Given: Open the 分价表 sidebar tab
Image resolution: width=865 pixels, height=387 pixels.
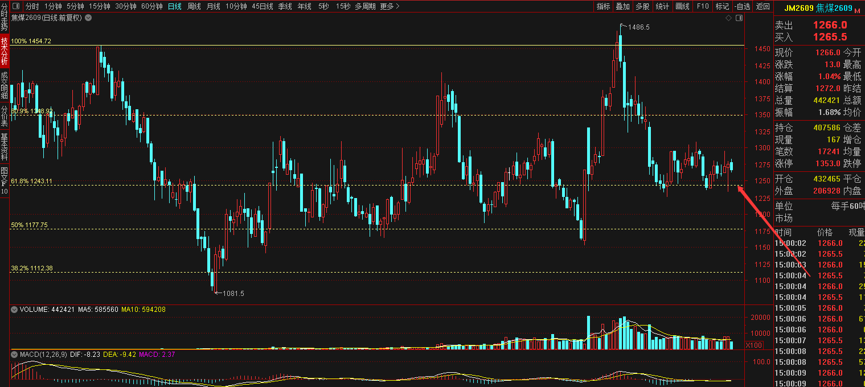Looking at the screenshot, I should 4,115.
